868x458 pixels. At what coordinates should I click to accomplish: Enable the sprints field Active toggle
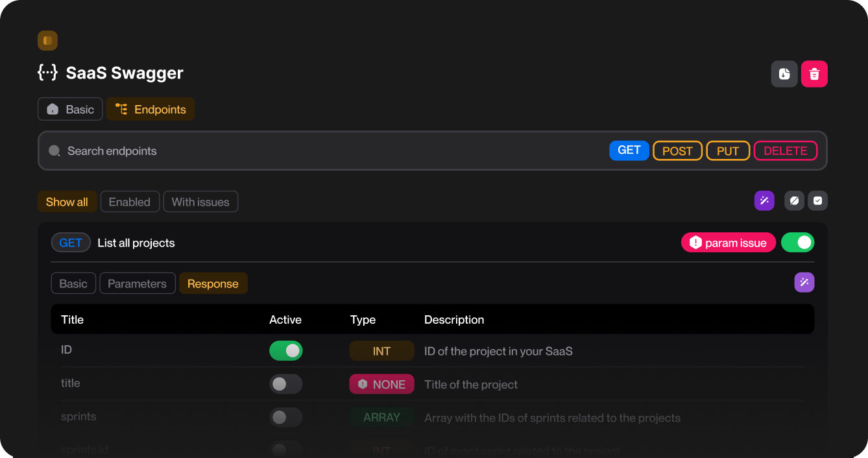(x=286, y=417)
